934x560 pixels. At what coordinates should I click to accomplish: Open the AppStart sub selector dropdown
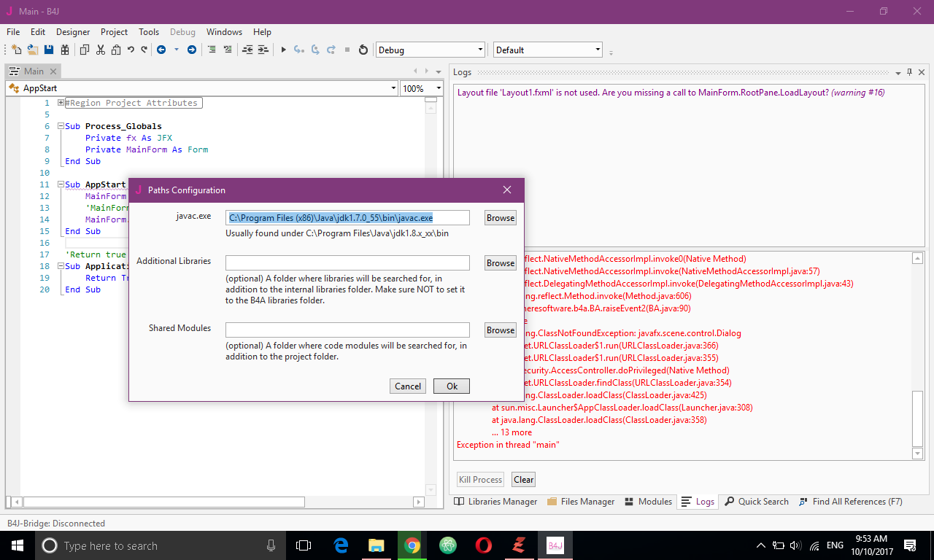[x=201, y=88]
